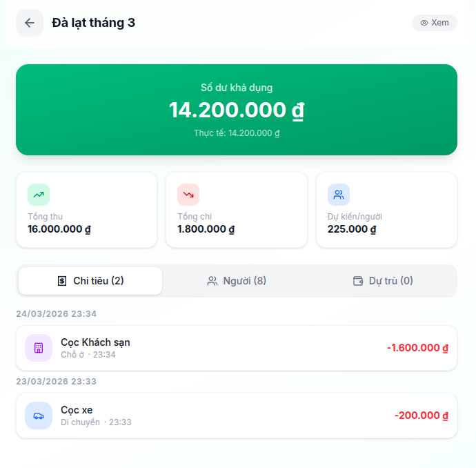The image size is (476, 468).
Task: Click the people icon on Người tab
Action: [212, 281]
